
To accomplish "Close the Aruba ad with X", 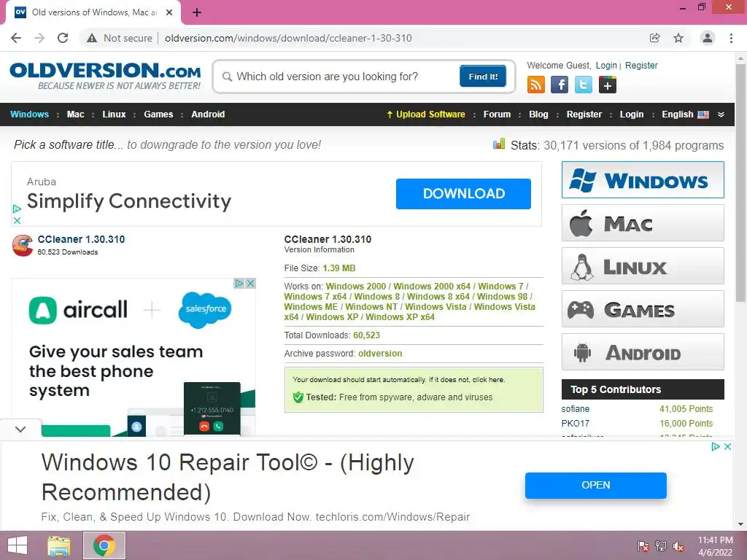I will click(x=17, y=220).
